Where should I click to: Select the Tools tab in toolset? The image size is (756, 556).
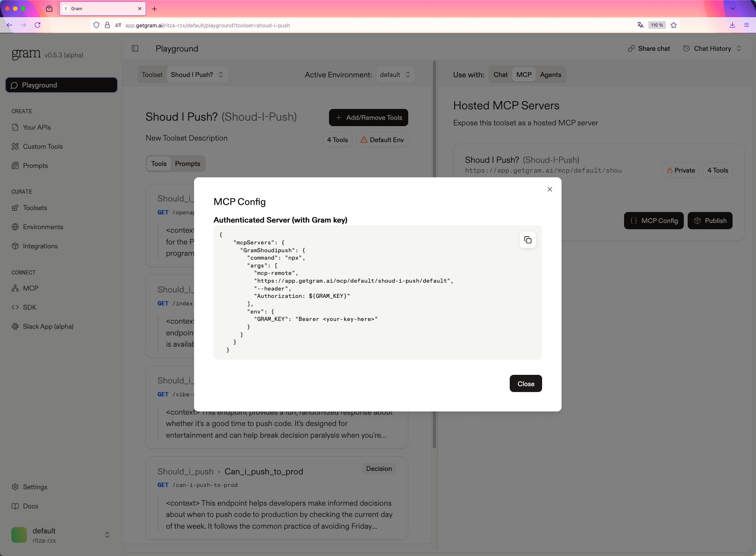tap(159, 164)
